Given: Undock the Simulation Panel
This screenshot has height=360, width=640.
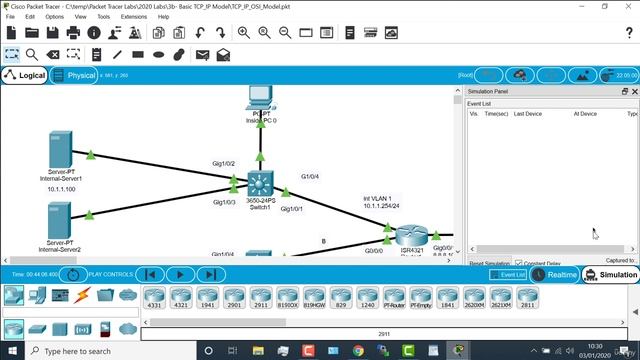Looking at the screenshot, I should coord(624,91).
